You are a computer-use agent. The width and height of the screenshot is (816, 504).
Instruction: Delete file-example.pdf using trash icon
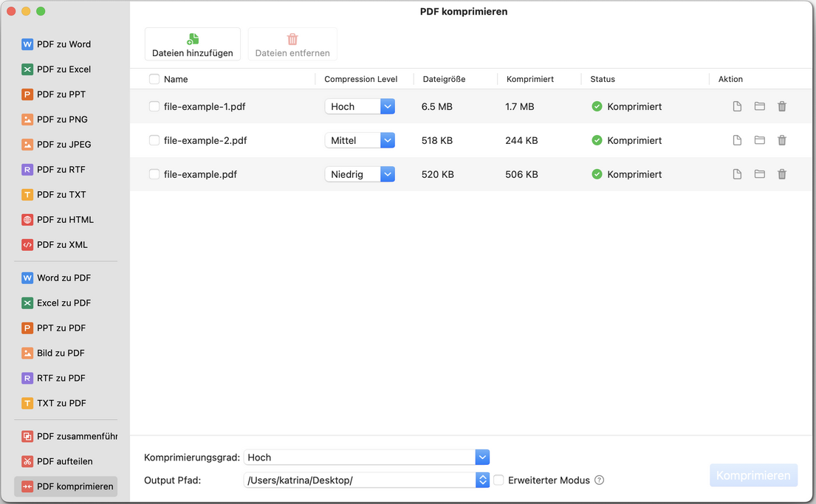point(781,174)
